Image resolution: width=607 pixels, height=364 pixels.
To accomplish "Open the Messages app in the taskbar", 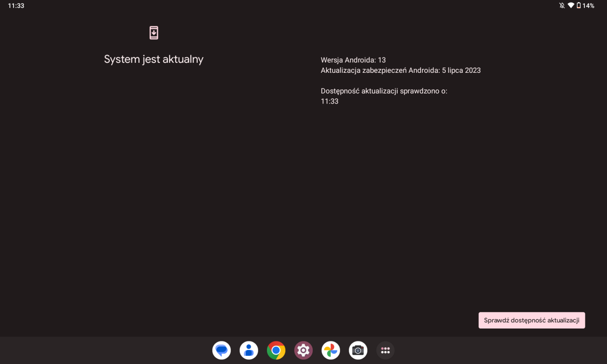I will (222, 350).
